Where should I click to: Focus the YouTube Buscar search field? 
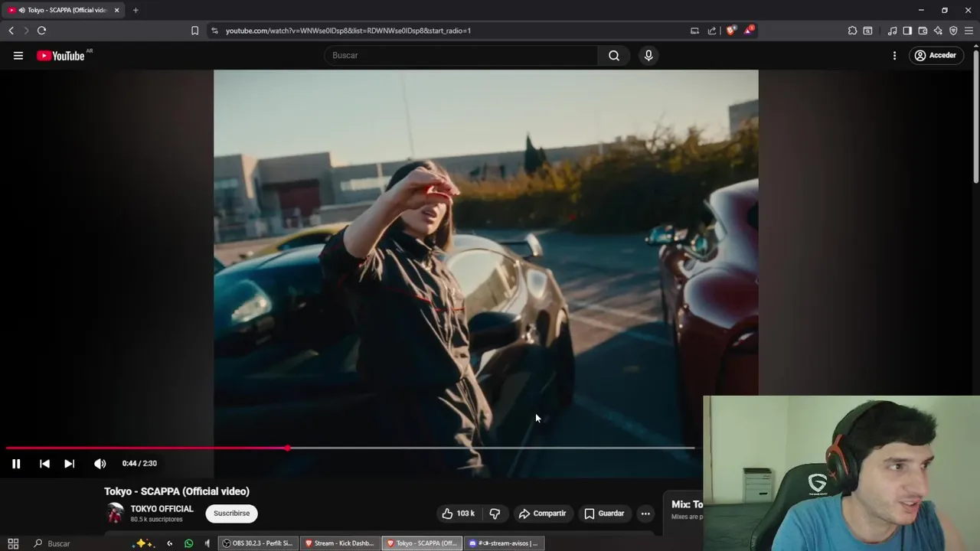[x=461, y=55]
